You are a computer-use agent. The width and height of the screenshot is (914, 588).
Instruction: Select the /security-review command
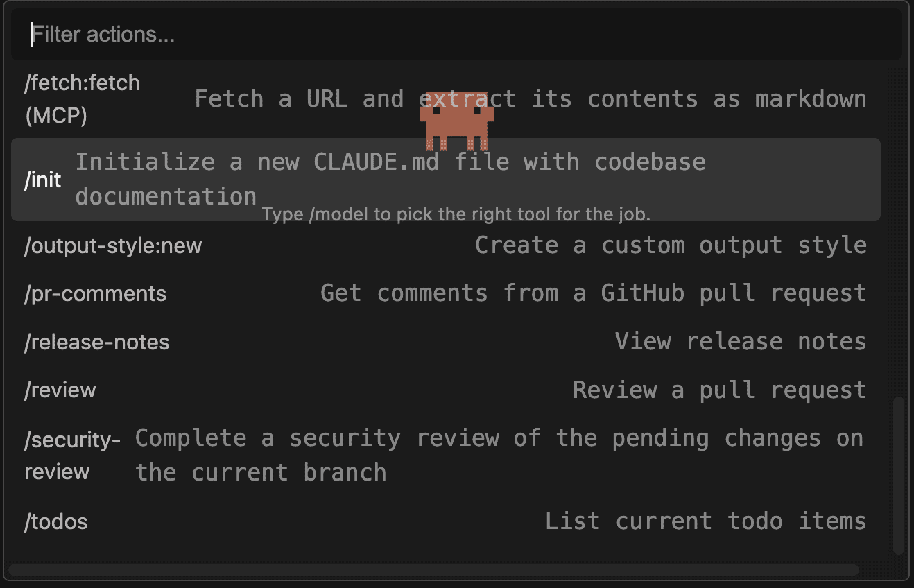72,455
